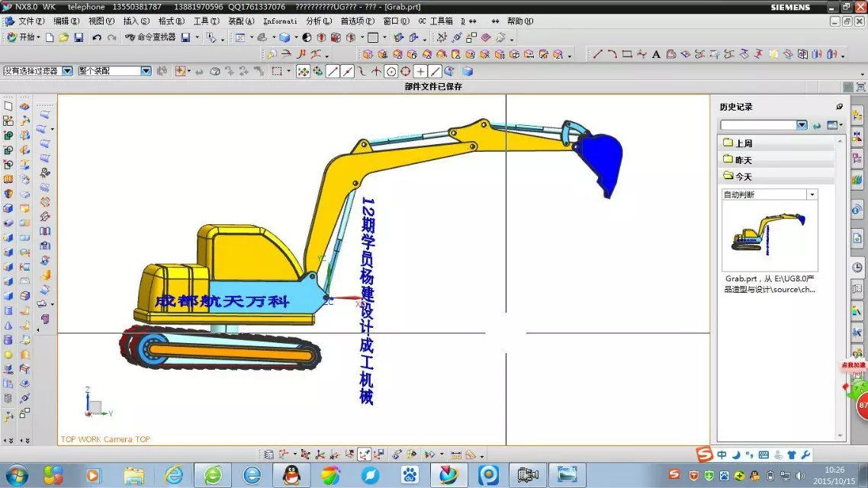Toggle the snap point grid option
868x488 pixels.
tap(303, 72)
